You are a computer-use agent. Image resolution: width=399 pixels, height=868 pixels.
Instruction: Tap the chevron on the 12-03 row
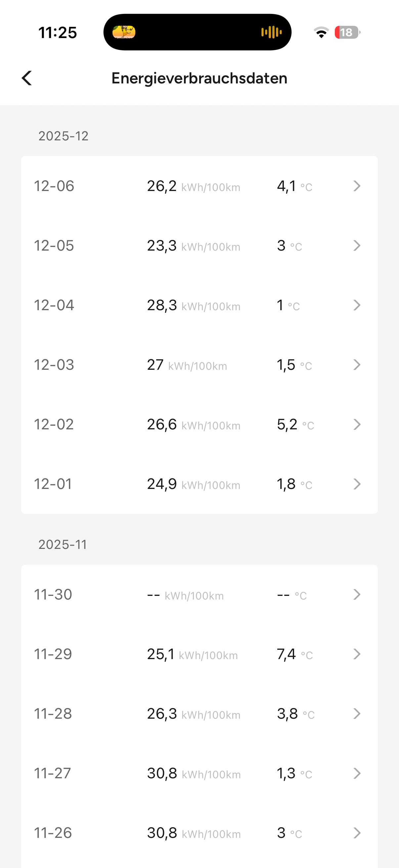[357, 364]
